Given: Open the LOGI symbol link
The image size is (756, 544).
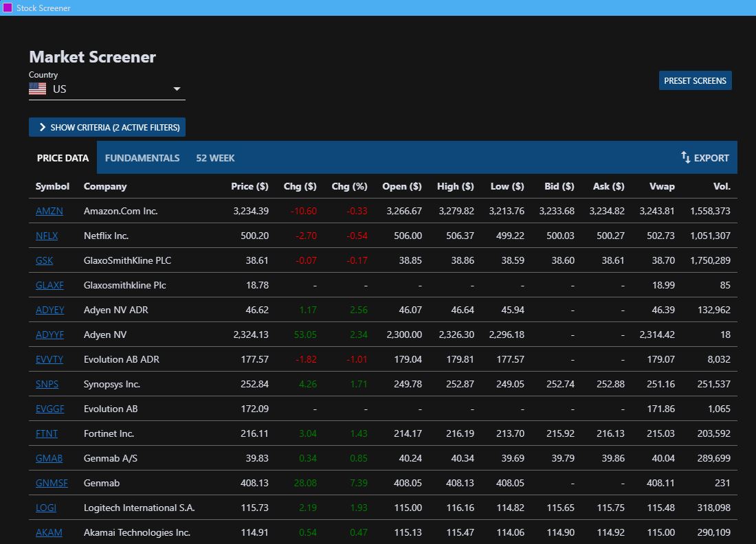Looking at the screenshot, I should [46, 508].
